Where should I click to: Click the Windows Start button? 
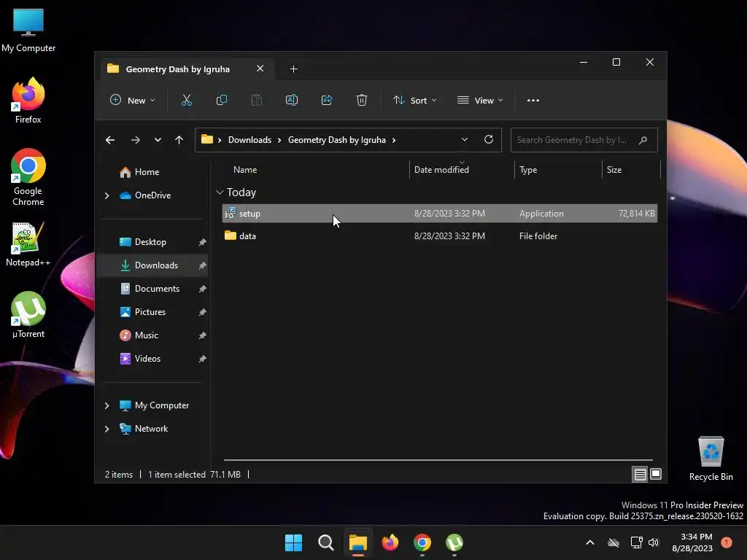(x=293, y=542)
